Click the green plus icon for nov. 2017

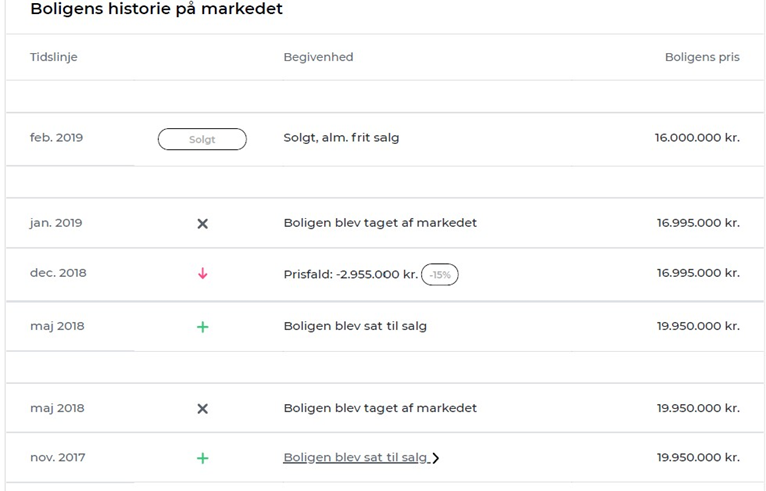click(202, 458)
